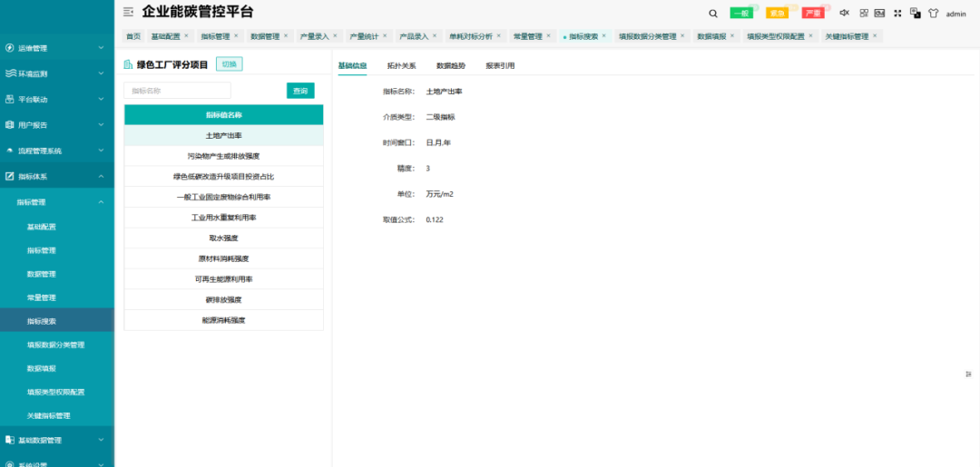980x467 pixels.
Task: Open 填报数据分类管理 in the sidebar
Action: click(57, 345)
